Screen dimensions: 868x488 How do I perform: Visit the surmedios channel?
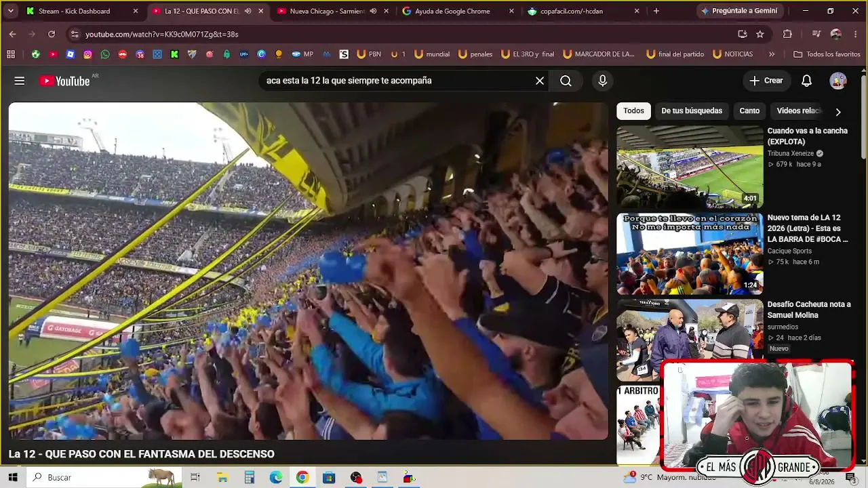(x=783, y=327)
